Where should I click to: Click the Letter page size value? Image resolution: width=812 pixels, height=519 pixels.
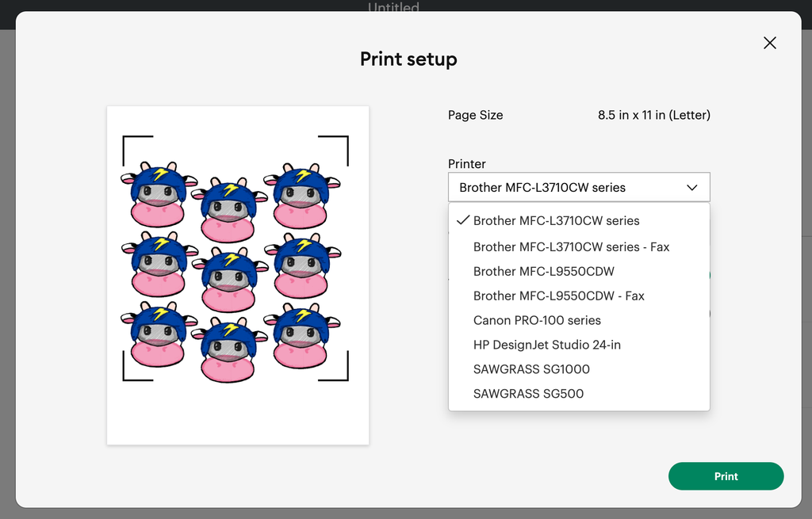pos(653,115)
